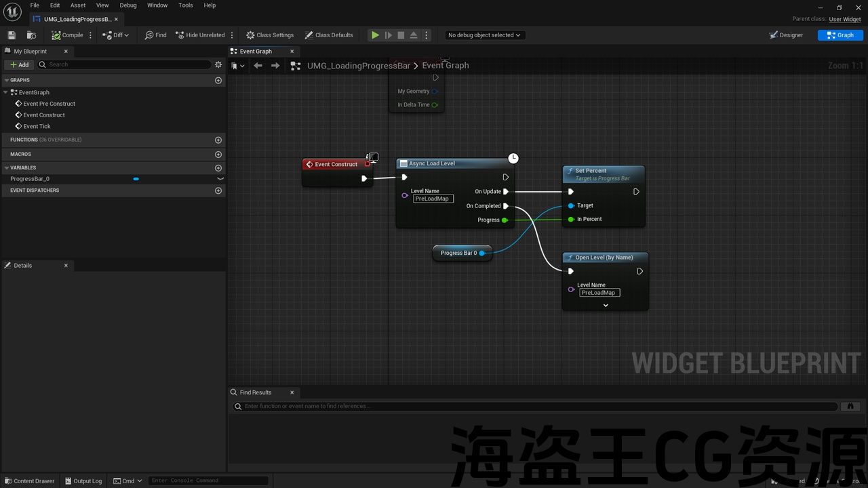Screen dimensions: 868x488
Task: Expand Open Level node advanced pins
Action: pos(606,305)
